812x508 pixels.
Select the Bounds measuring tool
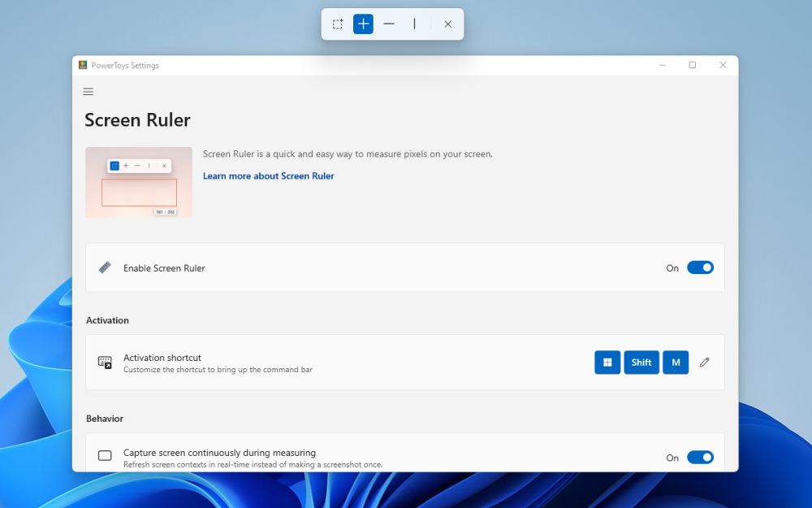338,24
